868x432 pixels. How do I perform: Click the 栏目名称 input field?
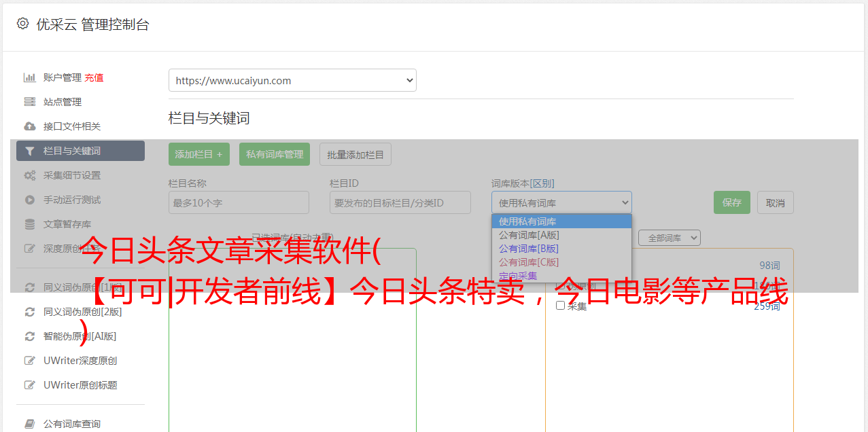point(239,202)
